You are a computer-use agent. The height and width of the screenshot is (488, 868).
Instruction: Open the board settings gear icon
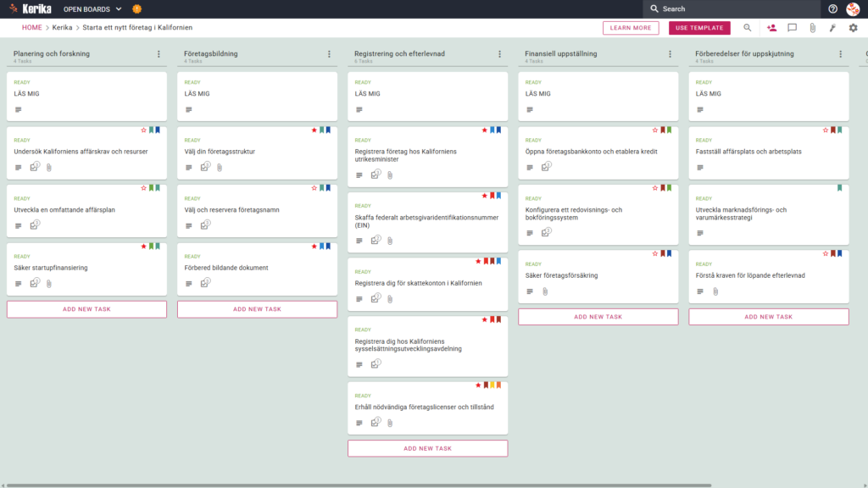(853, 28)
